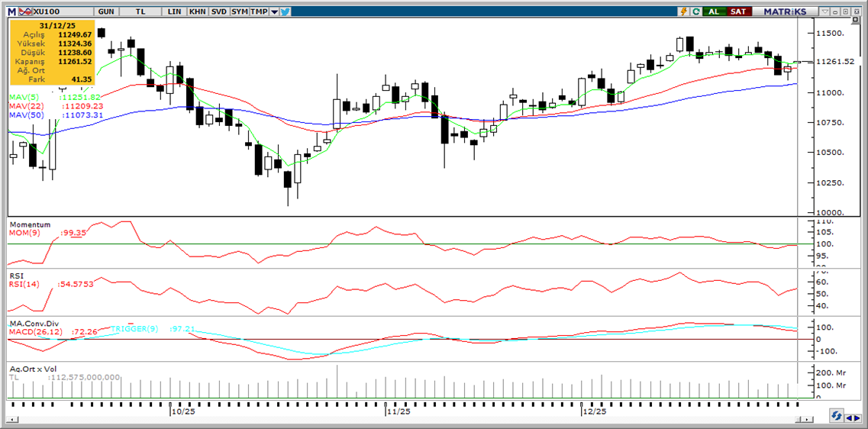Open the triangle window menu beside MATRIKS

click(824, 11)
